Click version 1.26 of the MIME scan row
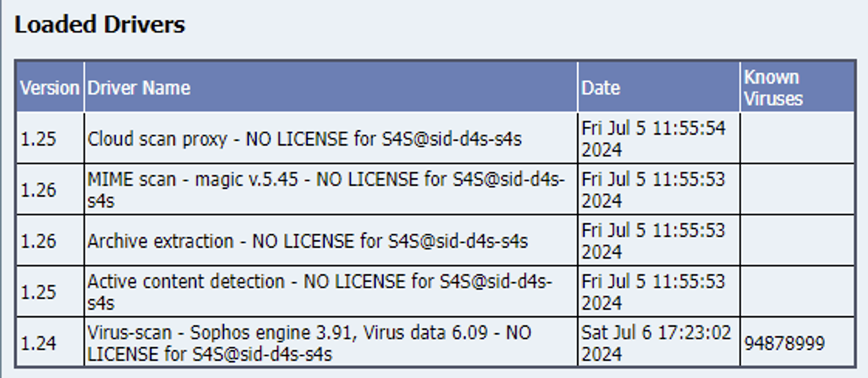Screen dimensions: 868x378 pyautogui.click(x=38, y=190)
